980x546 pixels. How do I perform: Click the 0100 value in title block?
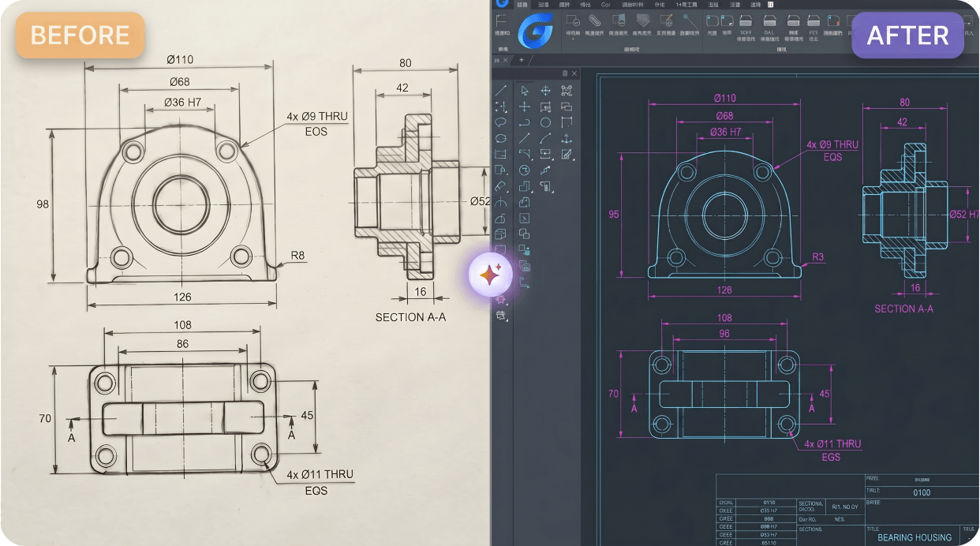click(x=921, y=492)
